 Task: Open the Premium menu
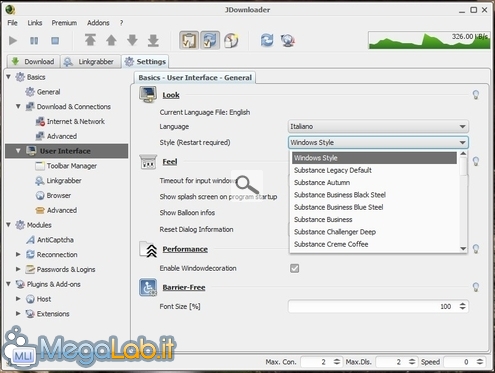[64, 23]
